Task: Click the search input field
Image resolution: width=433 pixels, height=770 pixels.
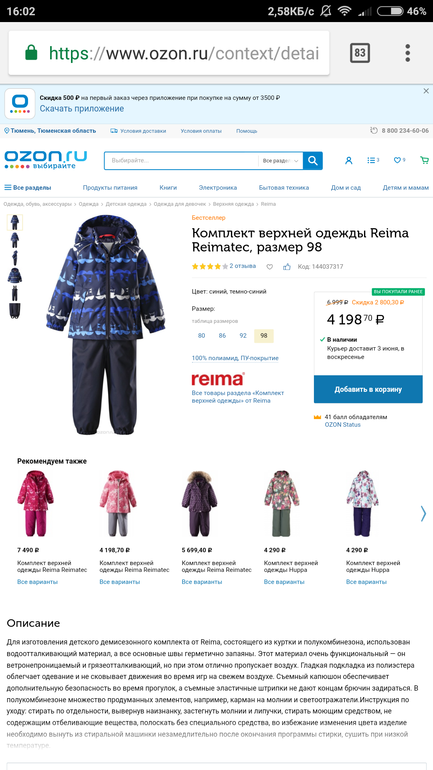Action: point(181,161)
